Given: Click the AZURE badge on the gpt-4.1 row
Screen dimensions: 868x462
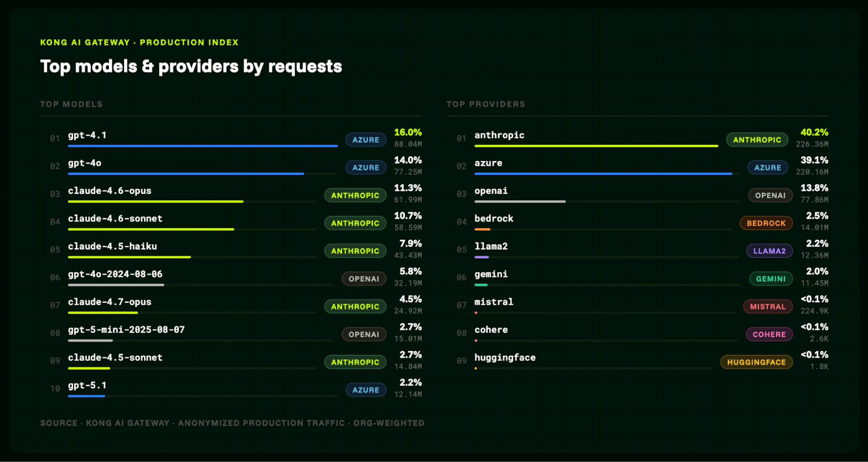Looking at the screenshot, I should coord(366,140).
